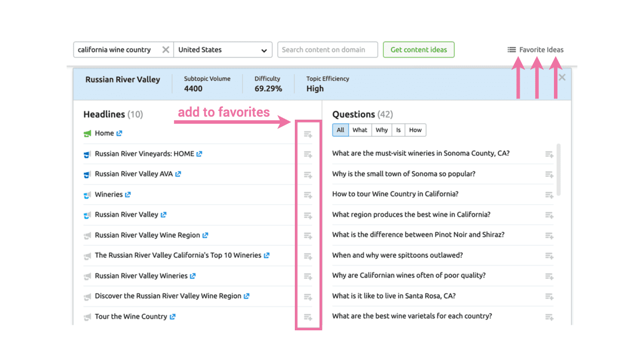Choose the 'Is' questions tab
Screen dimensions: 644x362
(398, 130)
